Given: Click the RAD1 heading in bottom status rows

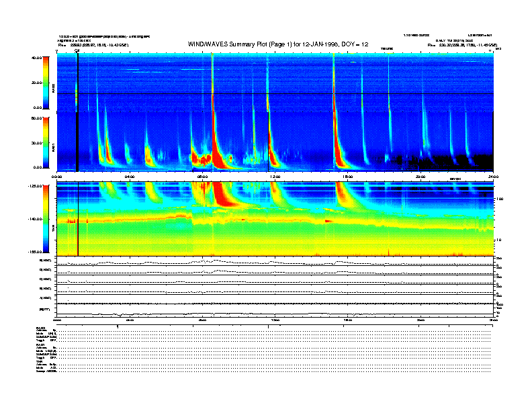Looking at the screenshot, I should [x=40, y=345].
